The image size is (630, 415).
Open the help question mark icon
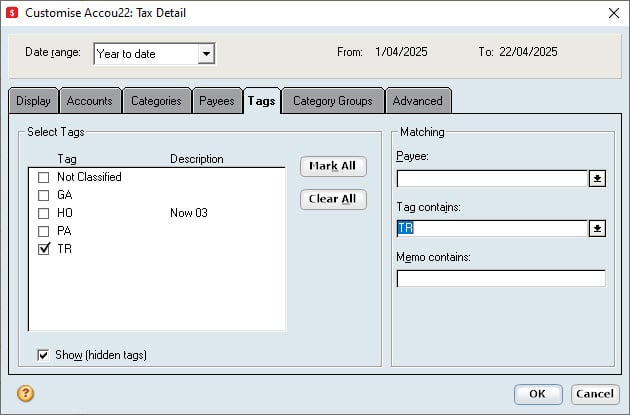25,394
